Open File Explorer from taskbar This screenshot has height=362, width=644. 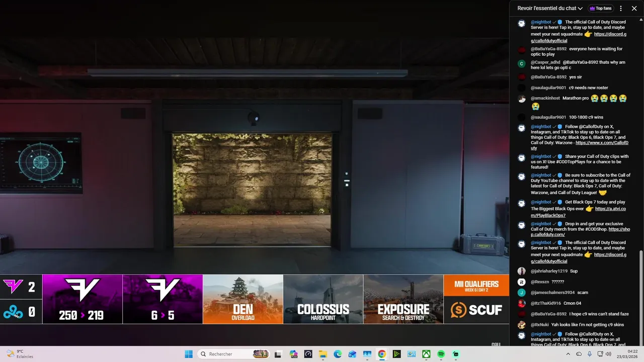(x=323, y=354)
